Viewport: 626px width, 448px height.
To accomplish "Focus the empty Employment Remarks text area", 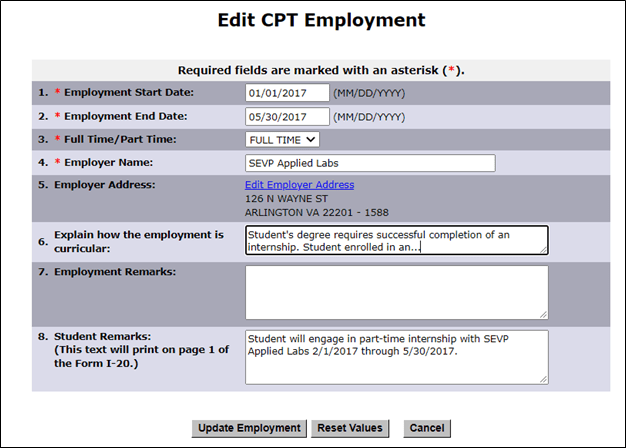I will pos(395,292).
